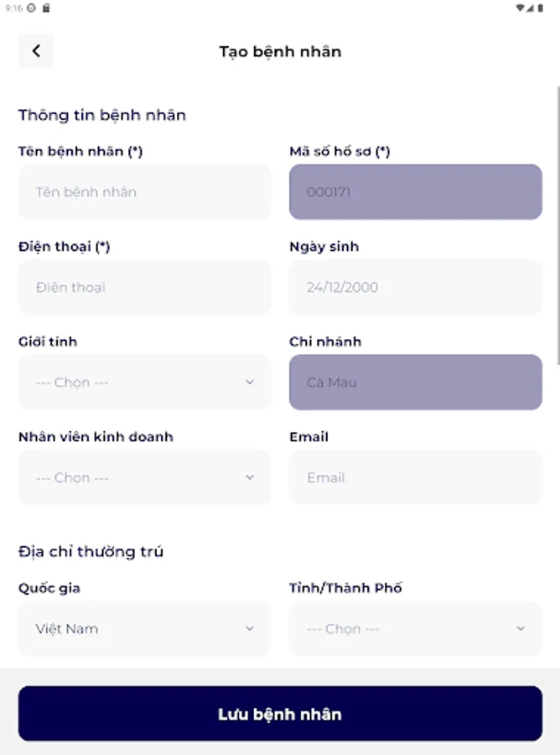Tap the chevron icon in Giới tính
560x755 pixels.
click(250, 383)
